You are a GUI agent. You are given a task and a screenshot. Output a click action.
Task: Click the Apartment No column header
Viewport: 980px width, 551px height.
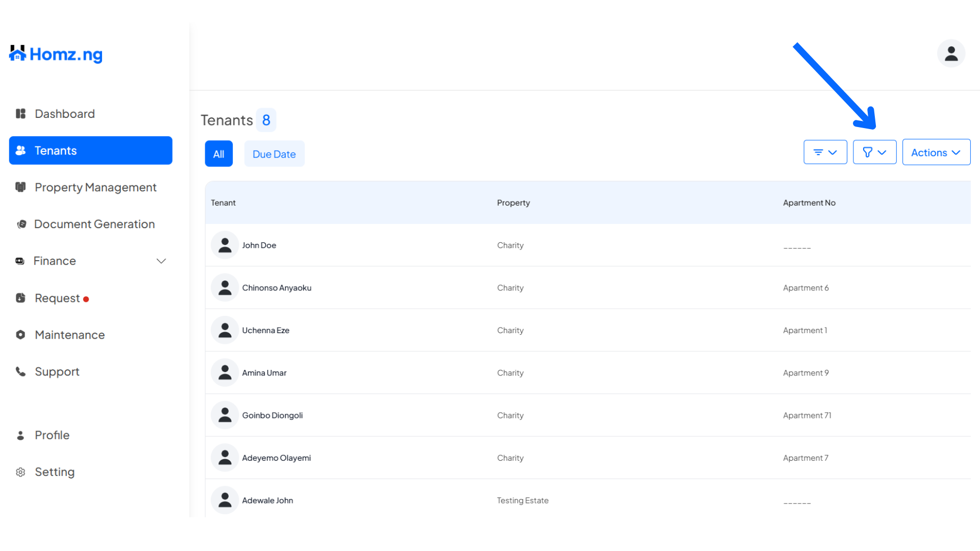click(x=809, y=203)
